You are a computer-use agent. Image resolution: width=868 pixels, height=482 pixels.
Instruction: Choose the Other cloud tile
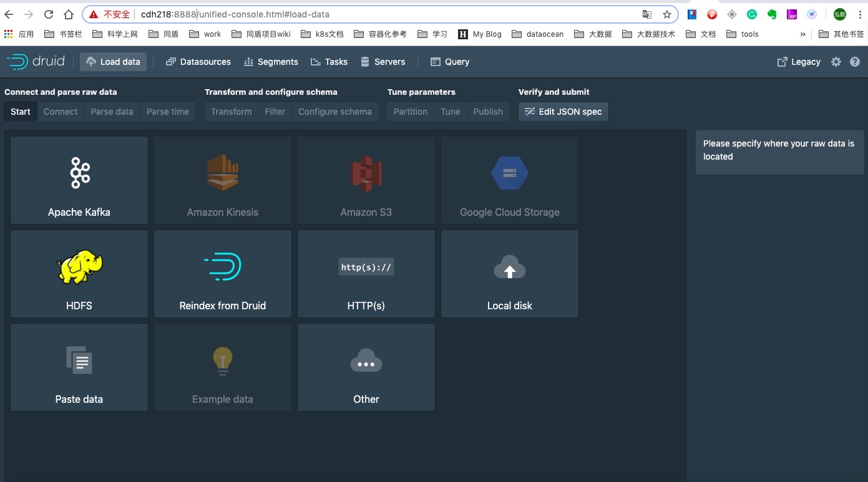[x=366, y=367]
